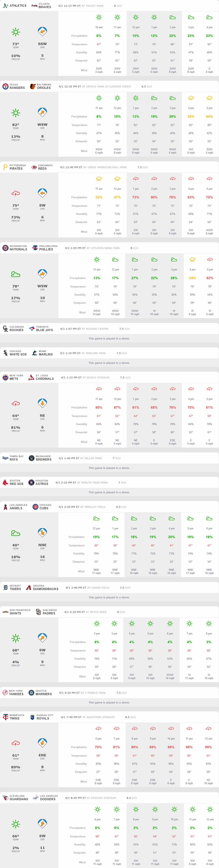Image resolution: width=219 pixels, height=868 pixels.
Task: Click the St. Louis Cardinals logo
Action: click(31, 377)
